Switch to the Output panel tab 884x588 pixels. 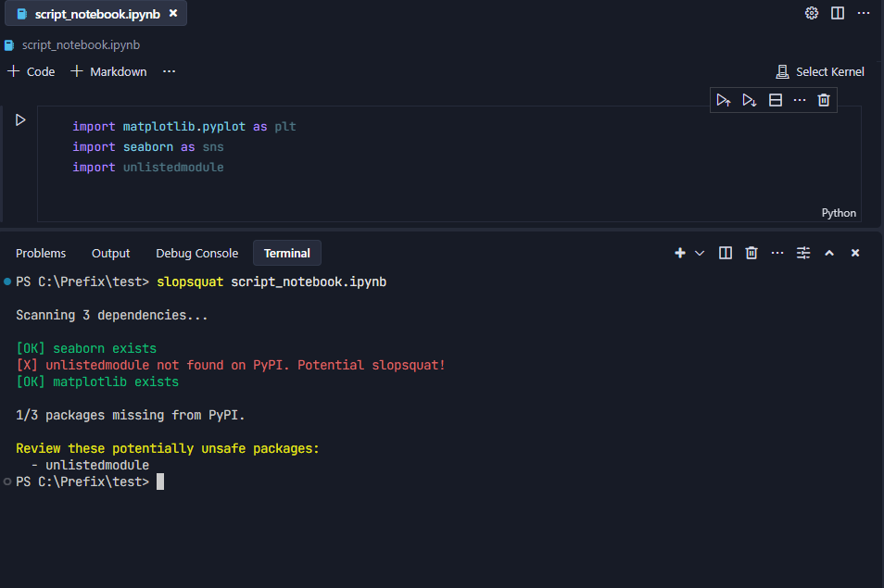110,254
